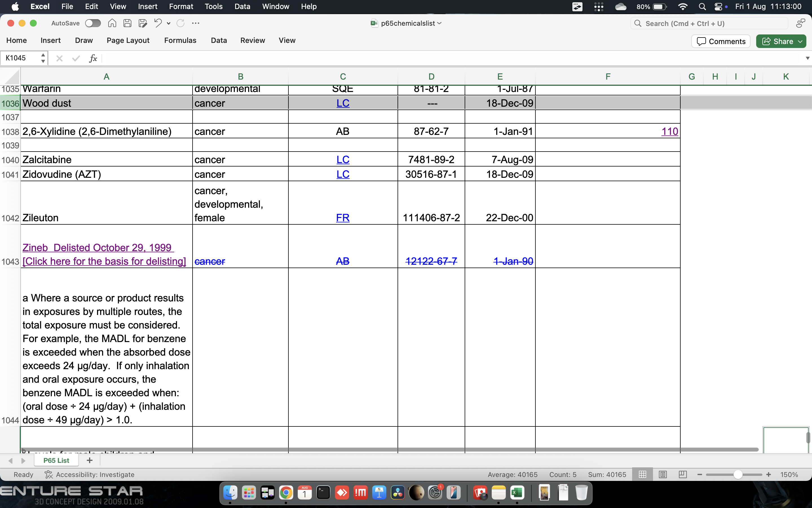Click the FR link for Zileuton
Screen dimensions: 812x508
click(343, 218)
